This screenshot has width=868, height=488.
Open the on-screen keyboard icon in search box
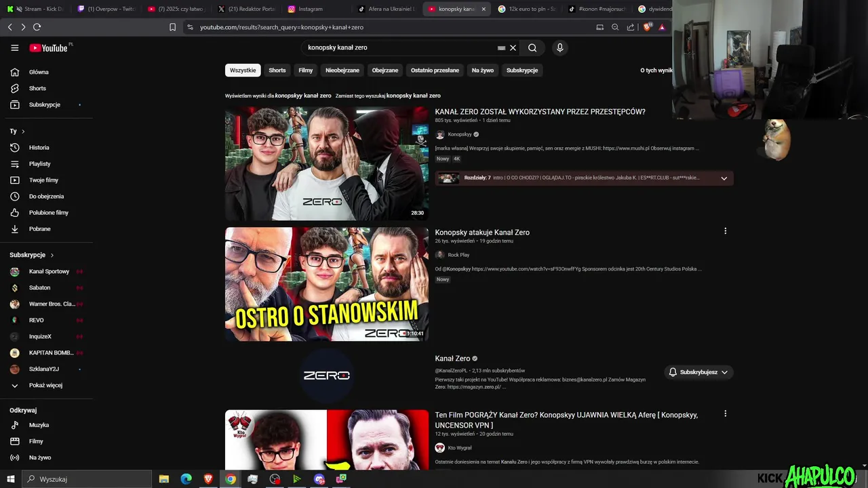(x=501, y=48)
